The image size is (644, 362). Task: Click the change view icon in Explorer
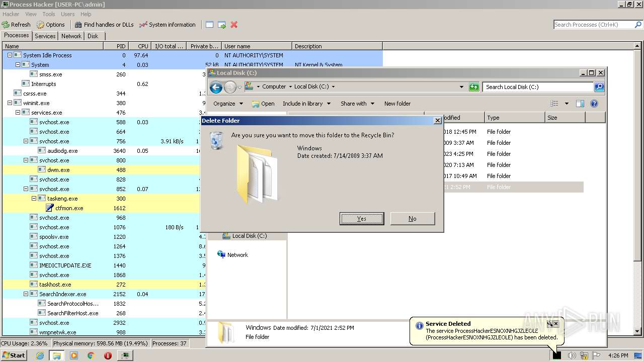[554, 104]
